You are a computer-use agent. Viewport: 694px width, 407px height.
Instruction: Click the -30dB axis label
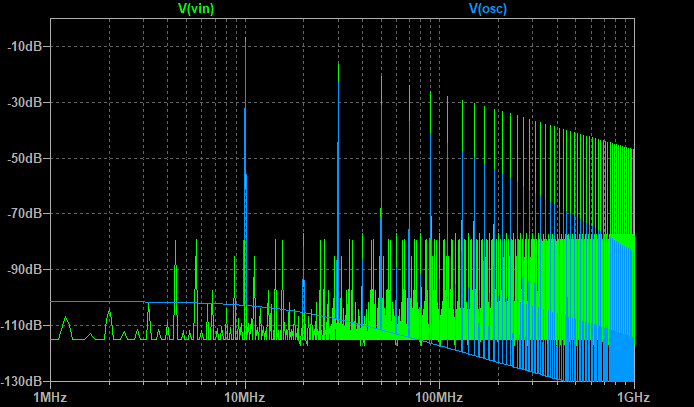[x=25, y=102]
